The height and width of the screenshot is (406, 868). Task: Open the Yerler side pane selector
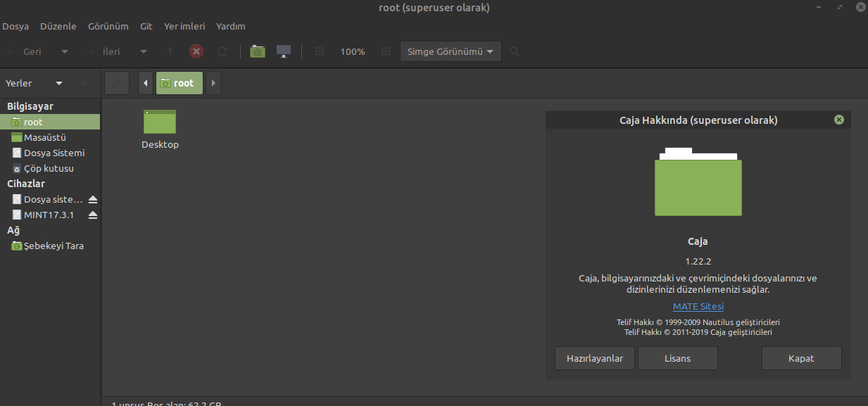click(x=34, y=83)
